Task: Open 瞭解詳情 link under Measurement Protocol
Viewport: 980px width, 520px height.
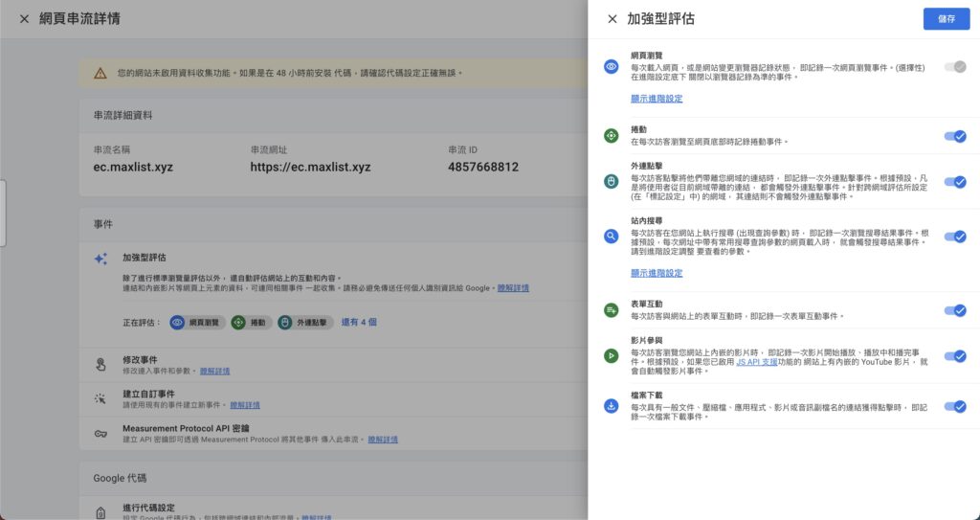Action: click(x=383, y=440)
